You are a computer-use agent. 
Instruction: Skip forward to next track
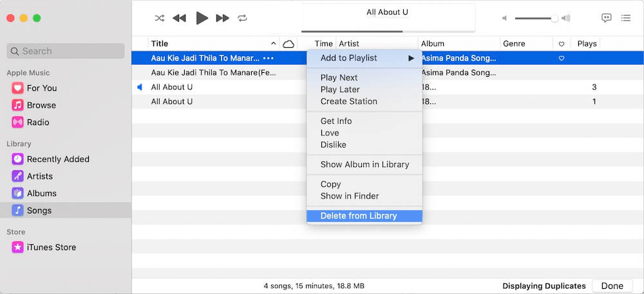[x=223, y=18]
